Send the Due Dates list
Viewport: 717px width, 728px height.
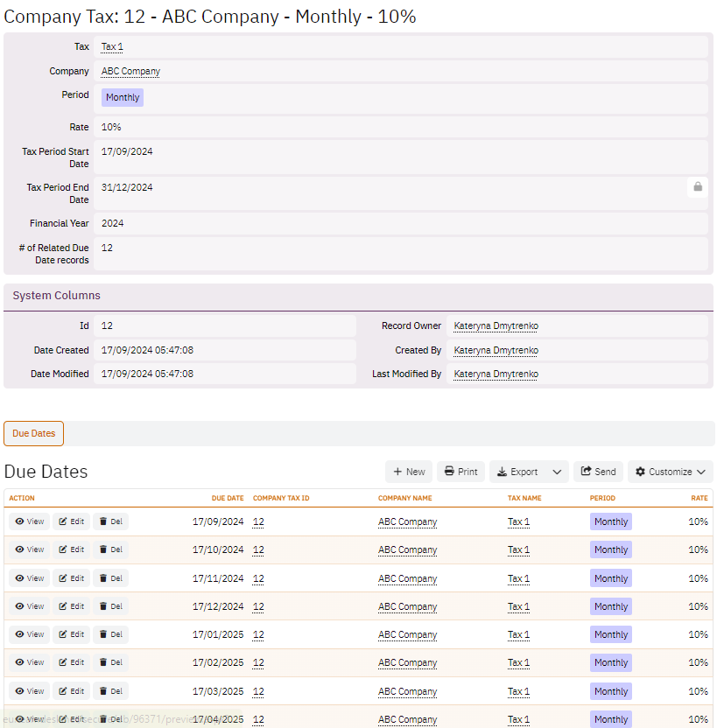pyautogui.click(x=598, y=472)
